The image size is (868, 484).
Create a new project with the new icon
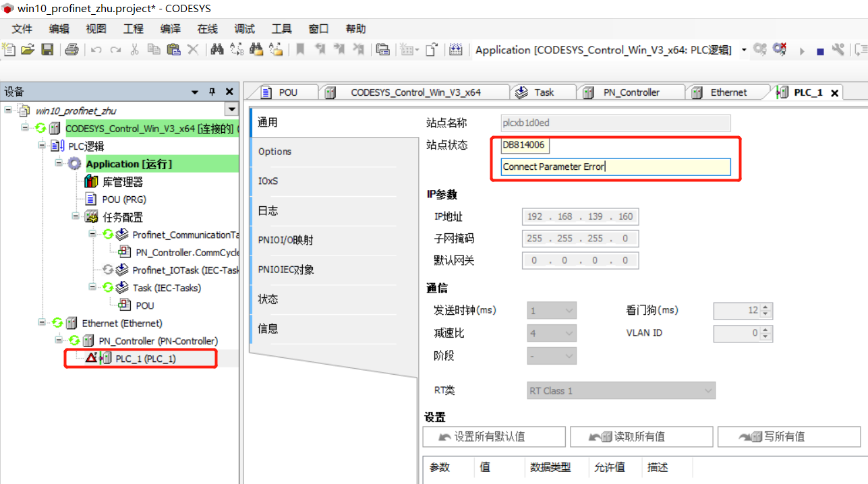pos(9,49)
